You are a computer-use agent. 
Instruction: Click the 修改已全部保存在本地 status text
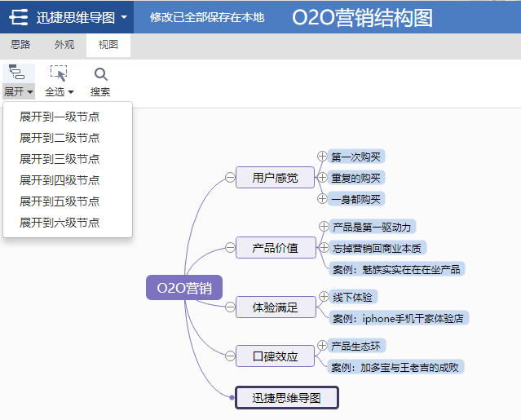pyautogui.click(x=207, y=17)
